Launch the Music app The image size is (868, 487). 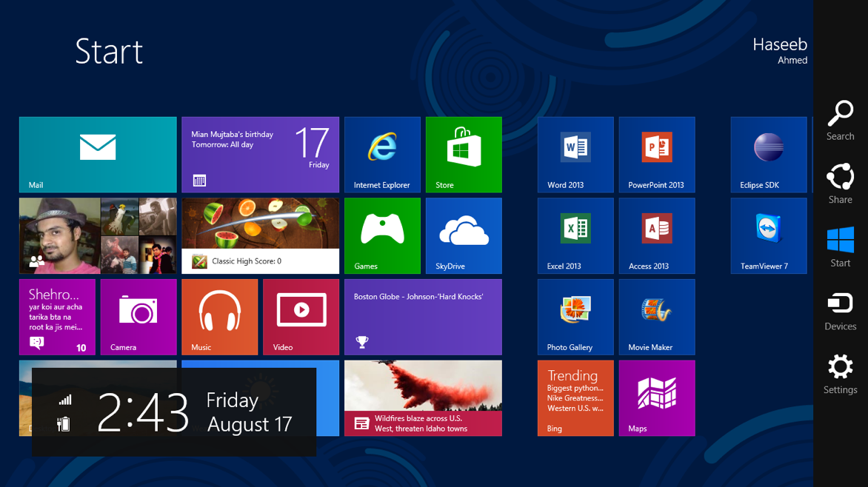coord(219,317)
